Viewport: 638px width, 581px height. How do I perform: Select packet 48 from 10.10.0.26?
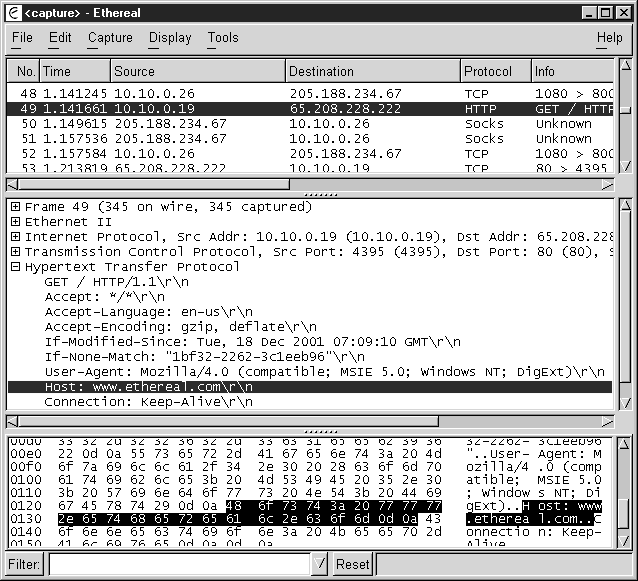click(x=310, y=94)
